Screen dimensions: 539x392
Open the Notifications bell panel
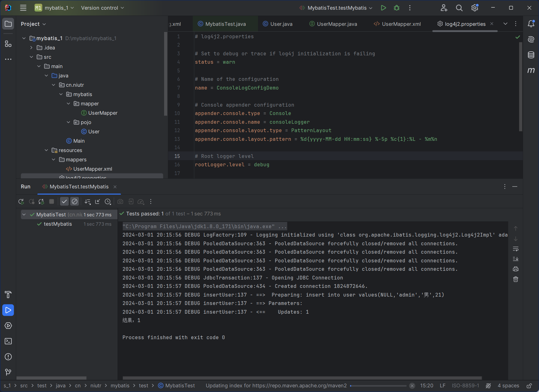pos(531,24)
